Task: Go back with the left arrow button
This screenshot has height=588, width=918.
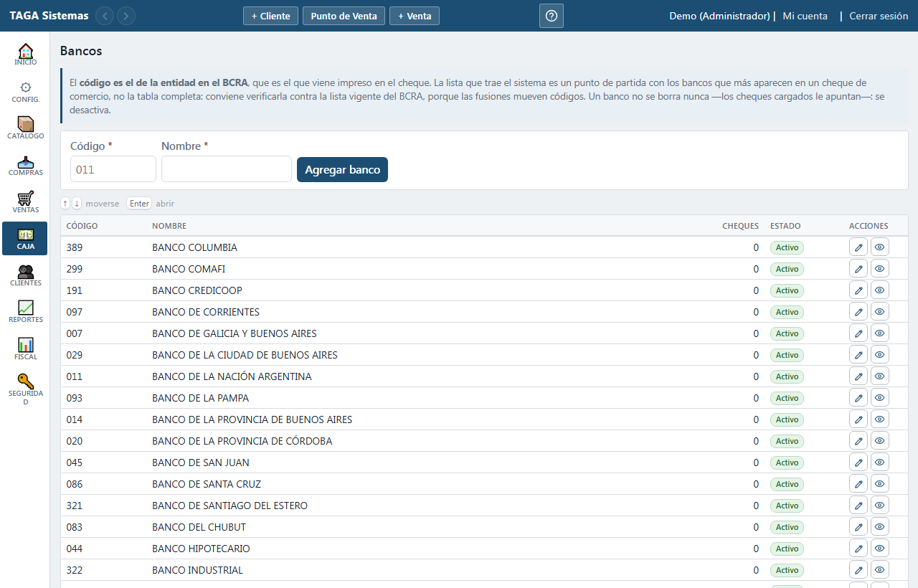Action: [x=105, y=16]
